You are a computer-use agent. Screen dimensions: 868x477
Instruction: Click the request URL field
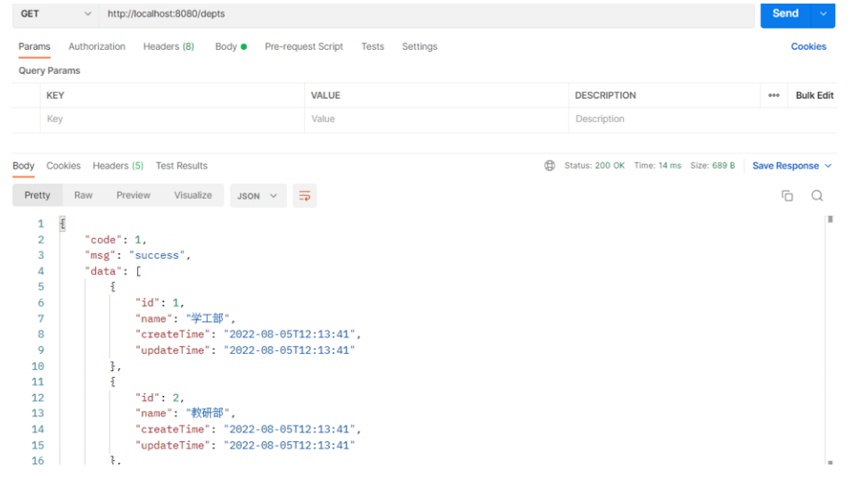pyautogui.click(x=426, y=14)
